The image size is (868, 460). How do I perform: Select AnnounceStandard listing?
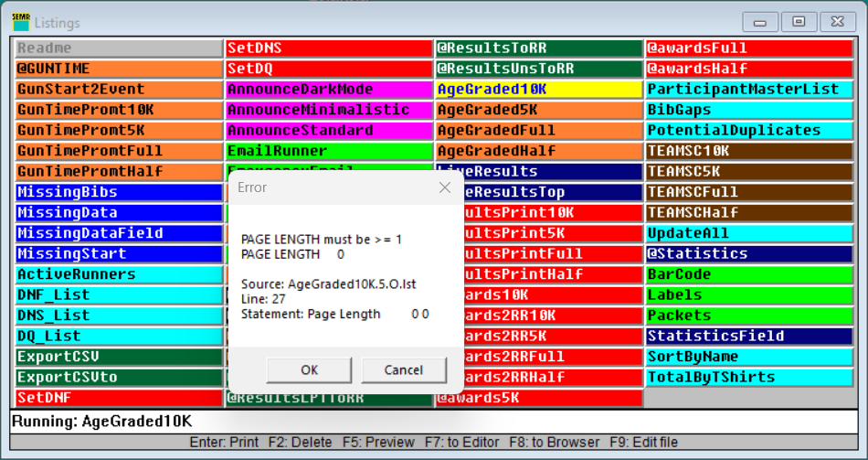pyautogui.click(x=329, y=130)
